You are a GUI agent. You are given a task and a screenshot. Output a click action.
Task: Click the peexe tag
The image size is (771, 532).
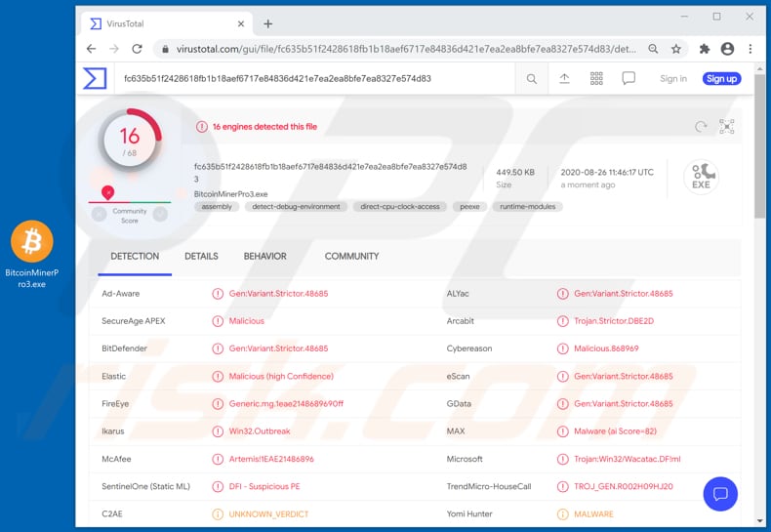(x=469, y=207)
